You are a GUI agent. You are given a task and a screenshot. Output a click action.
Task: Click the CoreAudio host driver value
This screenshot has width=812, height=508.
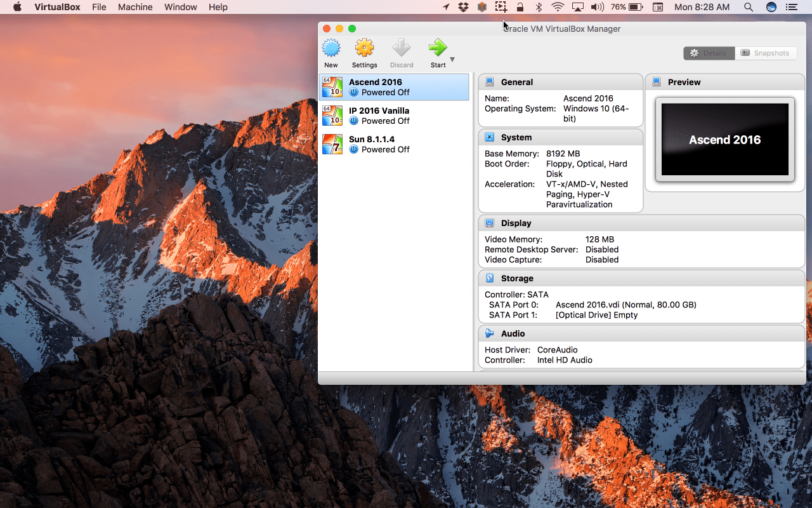558,350
